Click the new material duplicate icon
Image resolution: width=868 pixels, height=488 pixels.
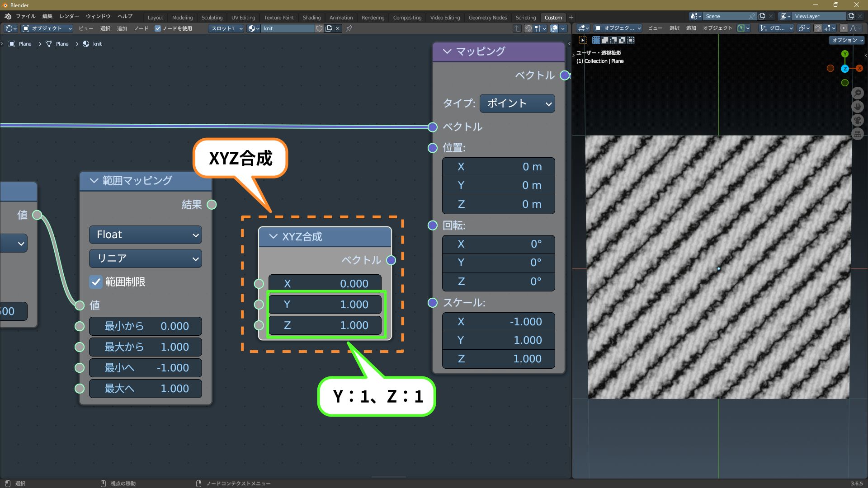(x=329, y=28)
